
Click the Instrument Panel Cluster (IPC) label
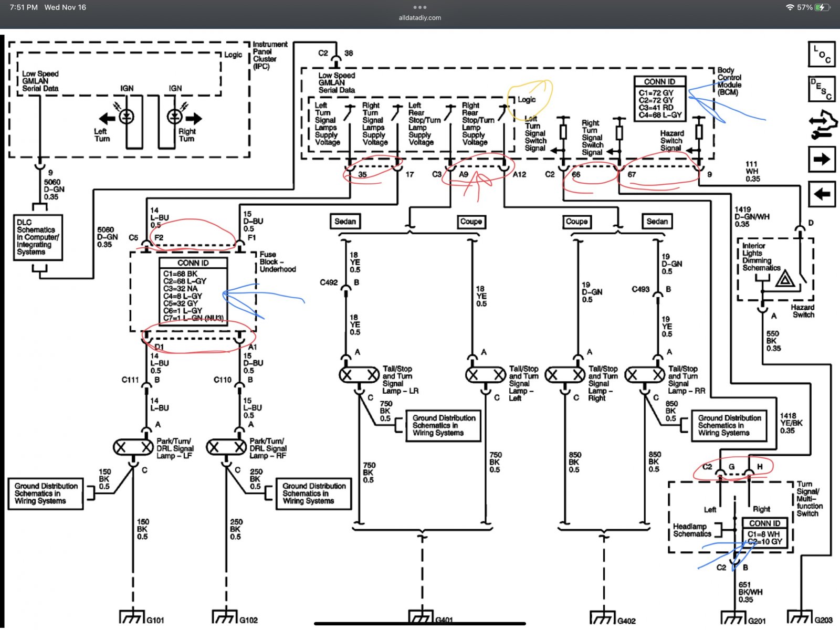[x=270, y=56]
